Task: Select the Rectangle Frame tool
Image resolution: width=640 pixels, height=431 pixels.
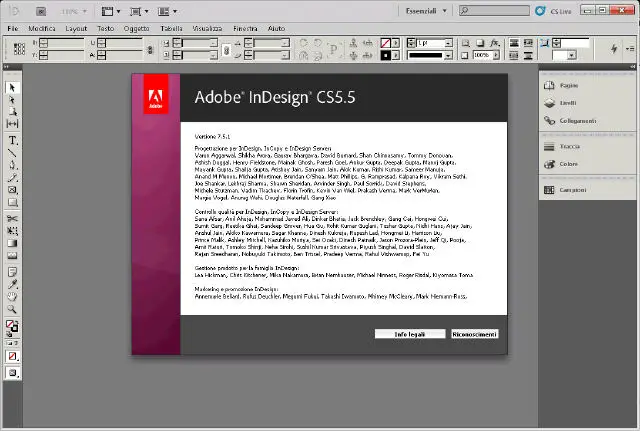Action: point(12,190)
